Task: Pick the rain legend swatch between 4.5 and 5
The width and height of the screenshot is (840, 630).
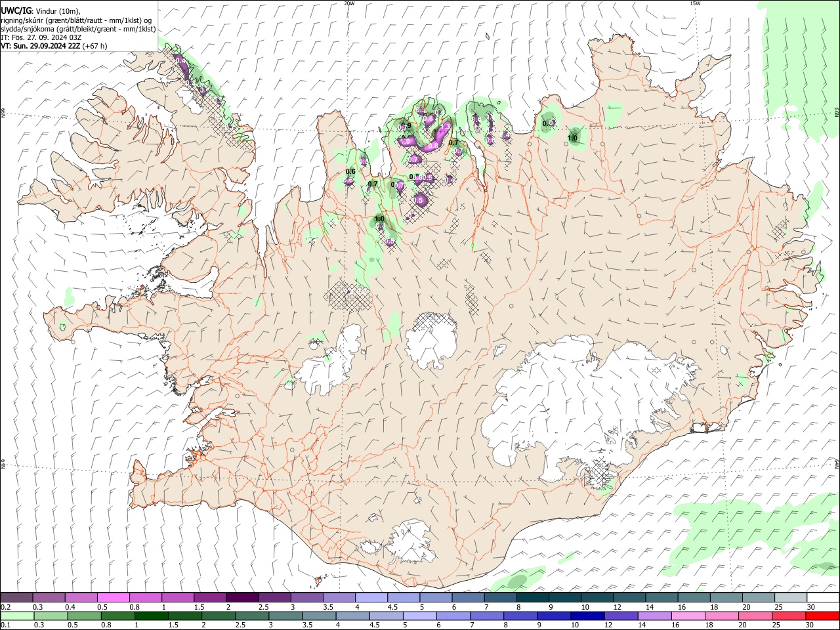Action: (386, 616)
